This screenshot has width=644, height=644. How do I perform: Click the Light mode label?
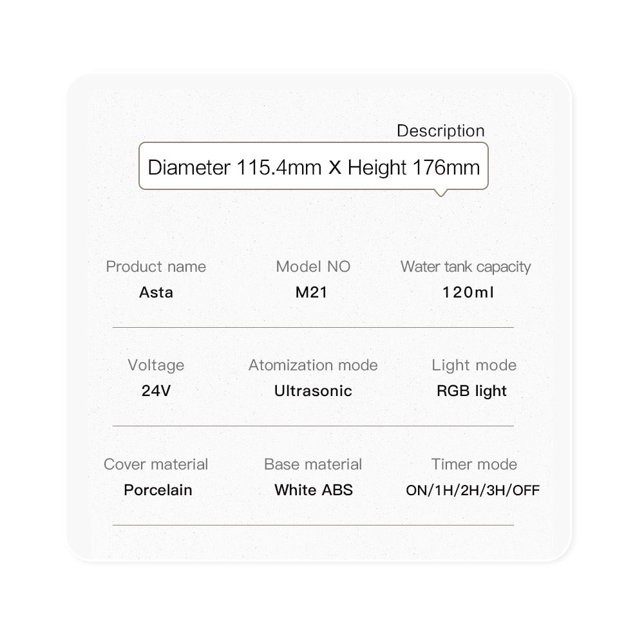(x=474, y=365)
